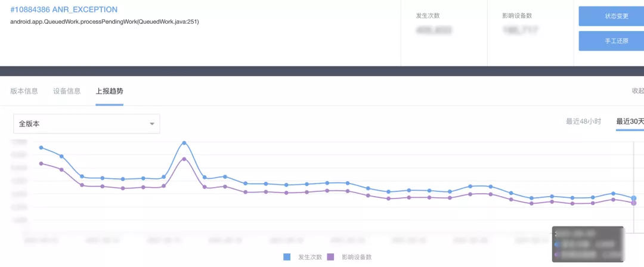Click the highest purple peak data point
This screenshot has width=644, height=267.
tap(184, 159)
